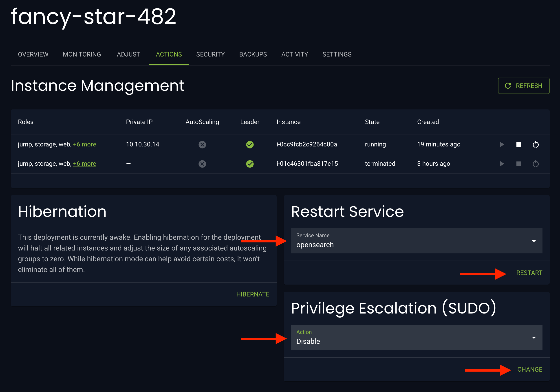The image size is (560, 392).
Task: Click stop icon for terminated instance
Action: [x=518, y=164]
